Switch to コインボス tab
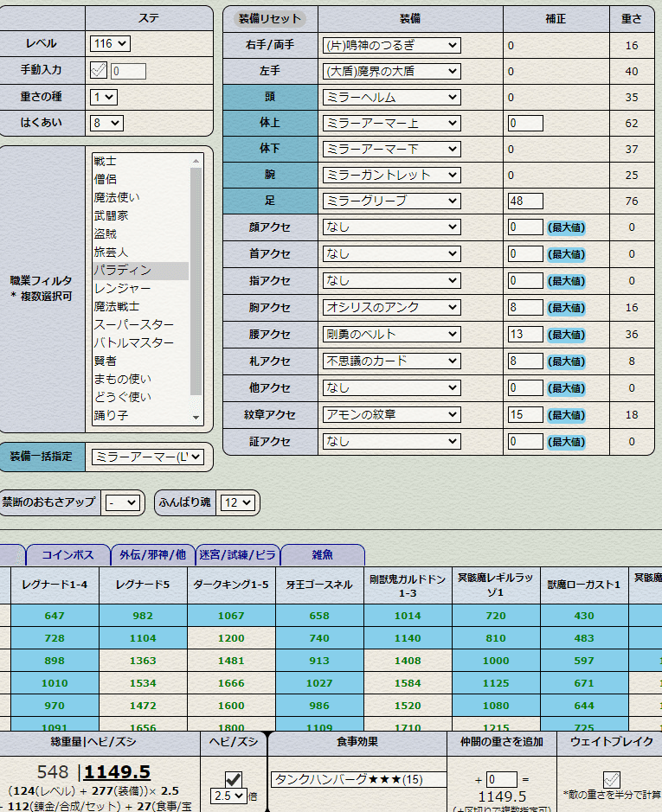Screen dimensions: 662x812 click(67, 555)
